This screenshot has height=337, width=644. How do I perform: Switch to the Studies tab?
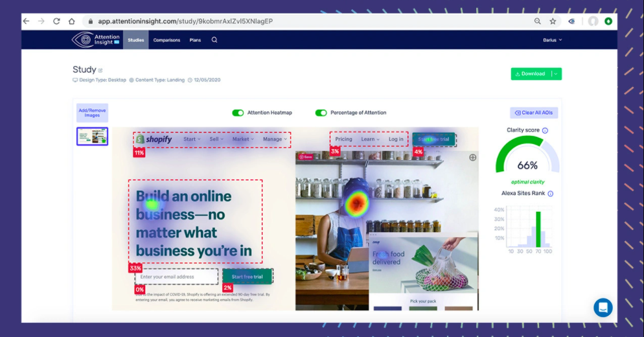click(136, 40)
